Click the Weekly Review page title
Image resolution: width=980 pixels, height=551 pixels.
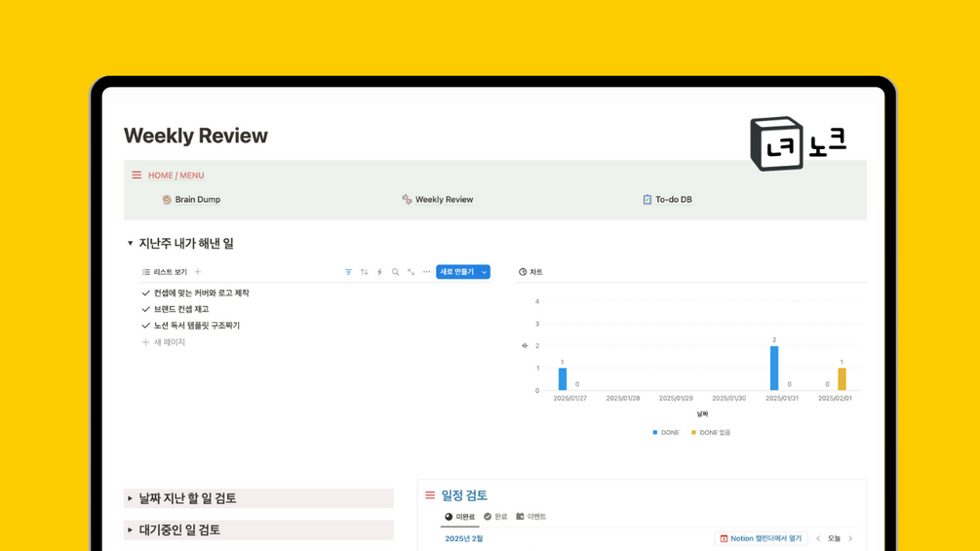(x=196, y=136)
